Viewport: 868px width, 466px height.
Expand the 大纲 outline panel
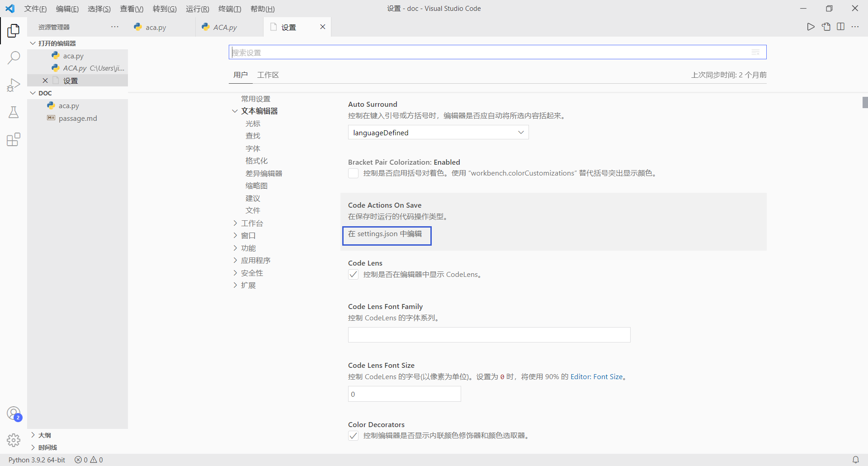(x=78, y=435)
